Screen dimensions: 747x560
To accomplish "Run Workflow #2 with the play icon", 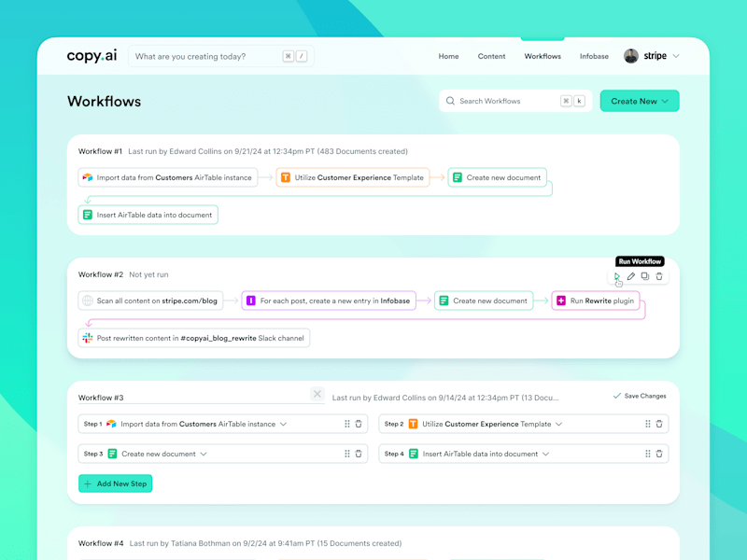I will [617, 276].
